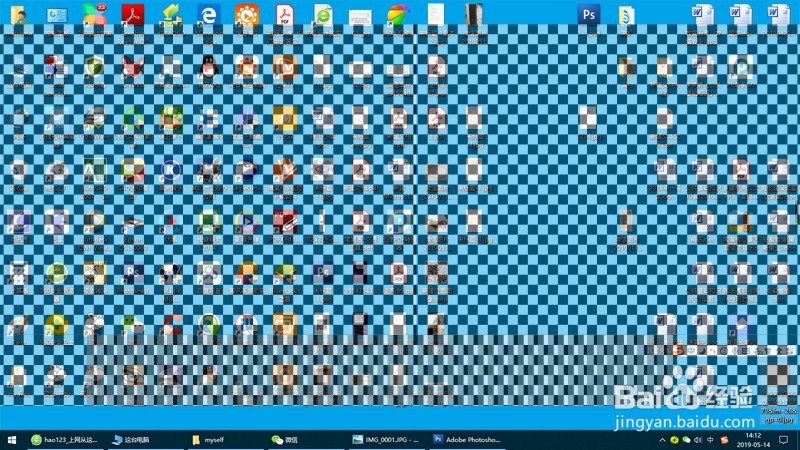Launch the red fox icon shortcut

click(133, 67)
